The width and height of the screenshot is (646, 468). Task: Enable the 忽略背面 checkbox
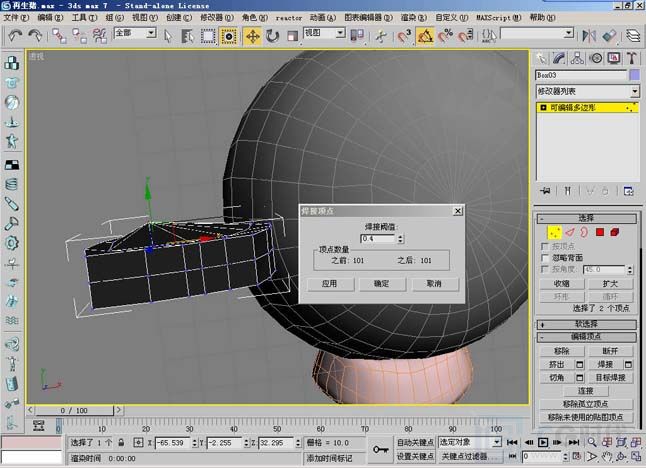coord(545,258)
